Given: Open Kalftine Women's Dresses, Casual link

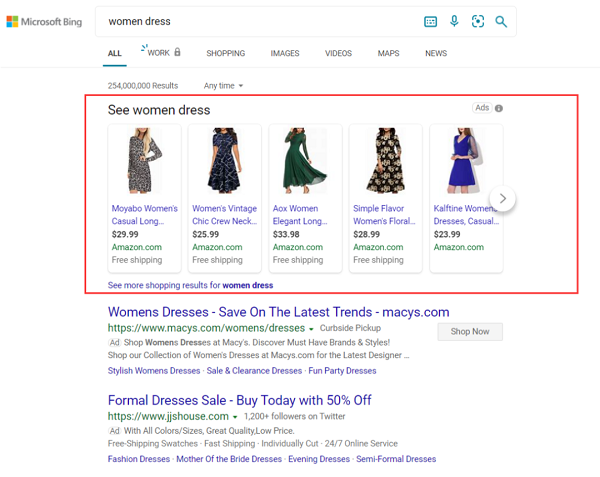Looking at the screenshot, I should tap(466, 215).
